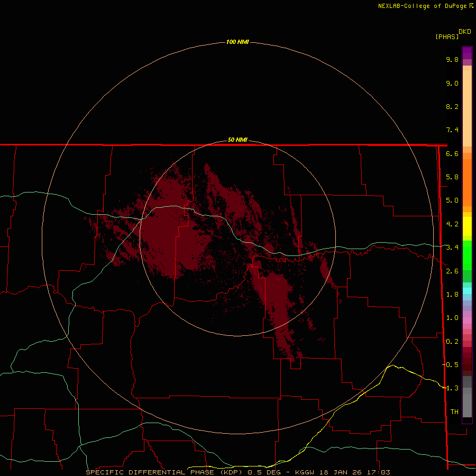
Task: Click the 2.6 scale value
Action: (452, 271)
